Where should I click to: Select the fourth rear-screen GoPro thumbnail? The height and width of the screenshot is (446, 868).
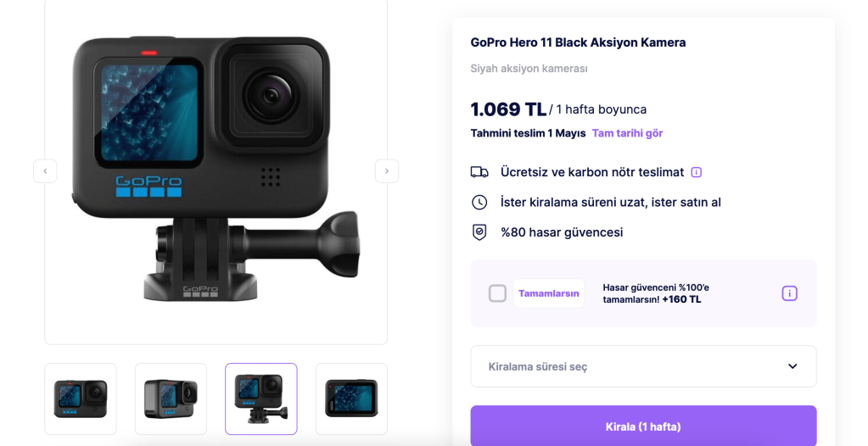click(x=351, y=399)
